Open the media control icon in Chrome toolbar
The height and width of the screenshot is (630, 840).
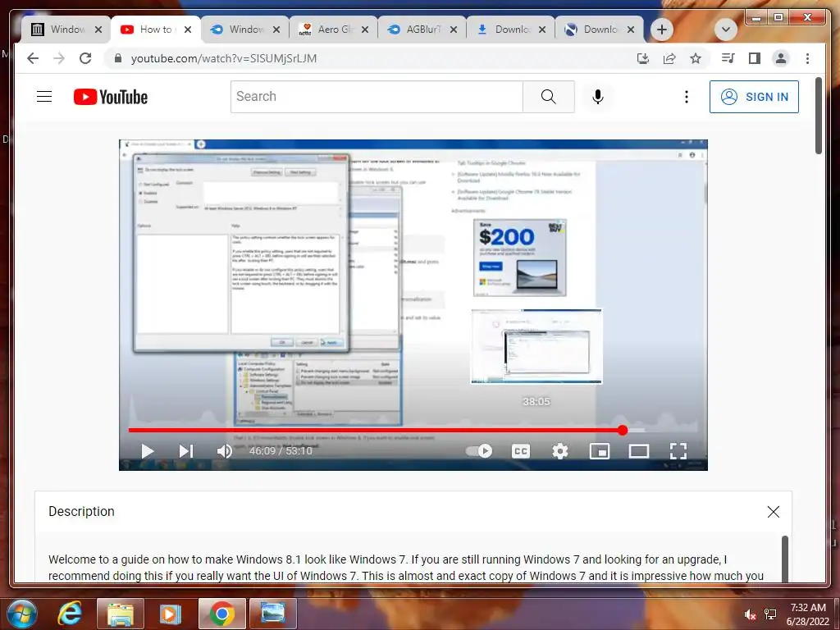coord(728,58)
